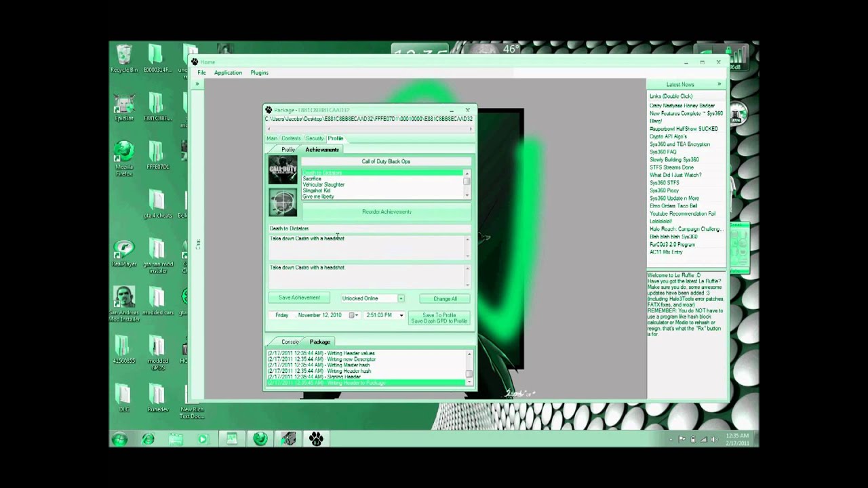Switch to the Console tab
The image size is (868, 488).
pyautogui.click(x=290, y=342)
